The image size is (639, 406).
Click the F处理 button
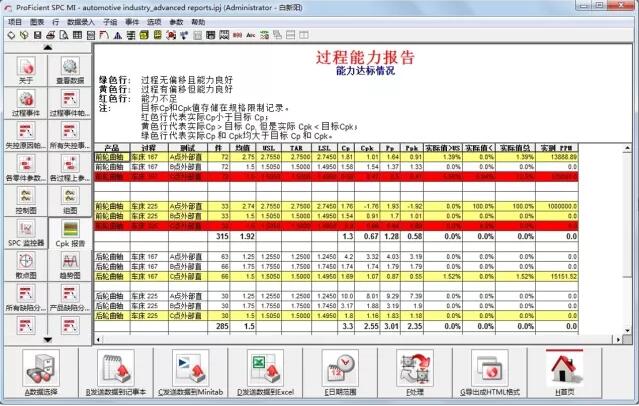415,373
